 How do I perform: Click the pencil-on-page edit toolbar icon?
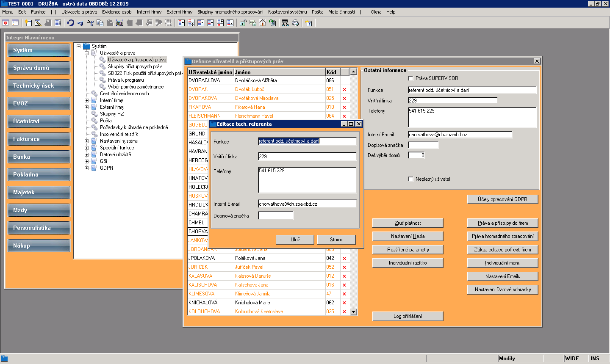point(38,23)
